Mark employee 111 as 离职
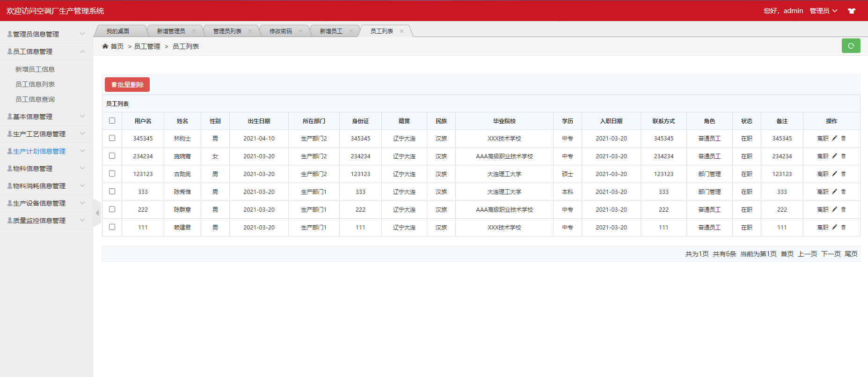The width and height of the screenshot is (868, 377). (x=823, y=227)
